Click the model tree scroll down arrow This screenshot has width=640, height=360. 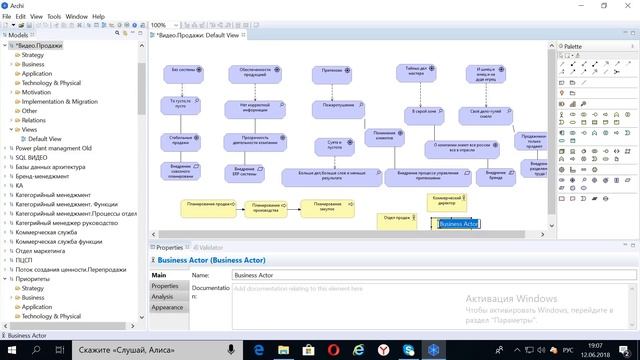point(142,317)
